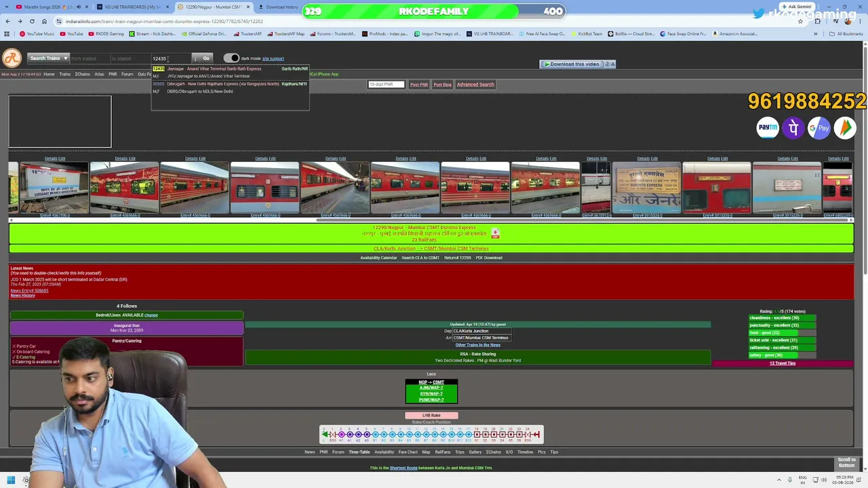This screenshot has width=868, height=488.
Task: Click the microphone icon in system tray
Action: coord(789,480)
